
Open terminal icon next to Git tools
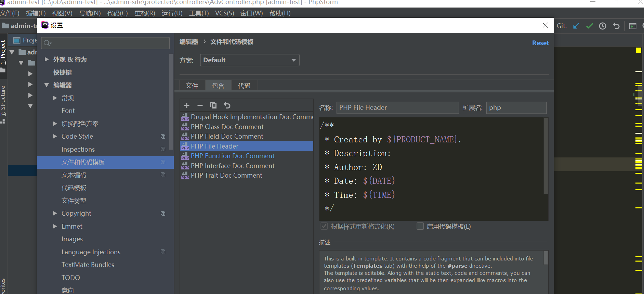633,26
